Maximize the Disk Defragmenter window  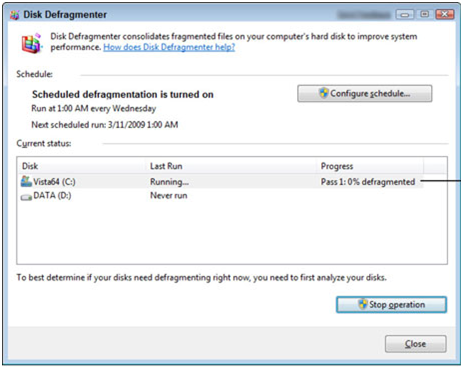424,14
